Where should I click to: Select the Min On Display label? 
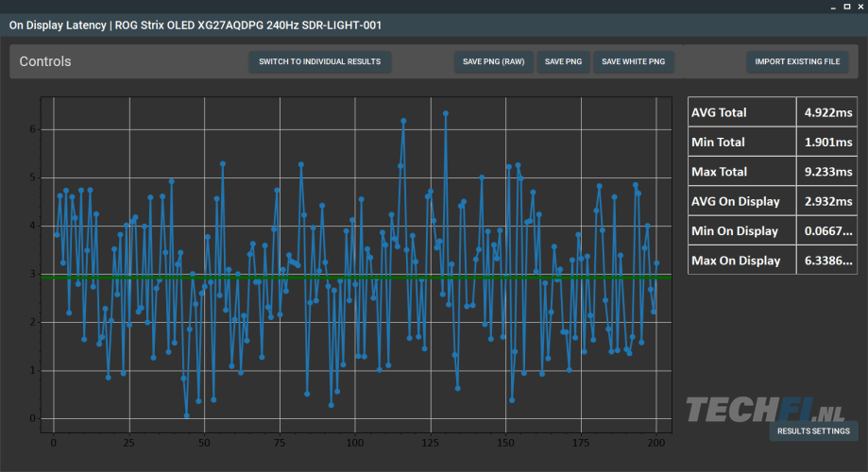point(741,230)
